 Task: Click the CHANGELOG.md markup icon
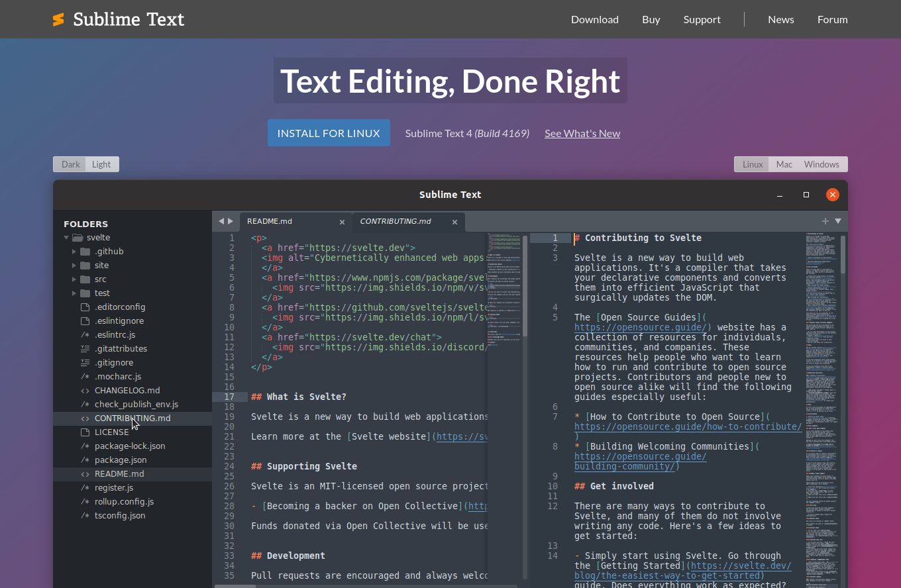click(x=85, y=391)
